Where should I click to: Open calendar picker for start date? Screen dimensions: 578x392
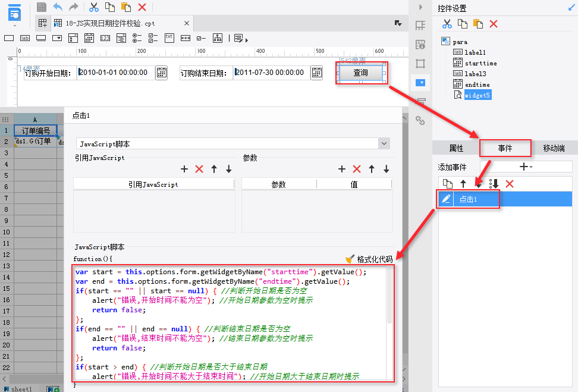(162, 73)
